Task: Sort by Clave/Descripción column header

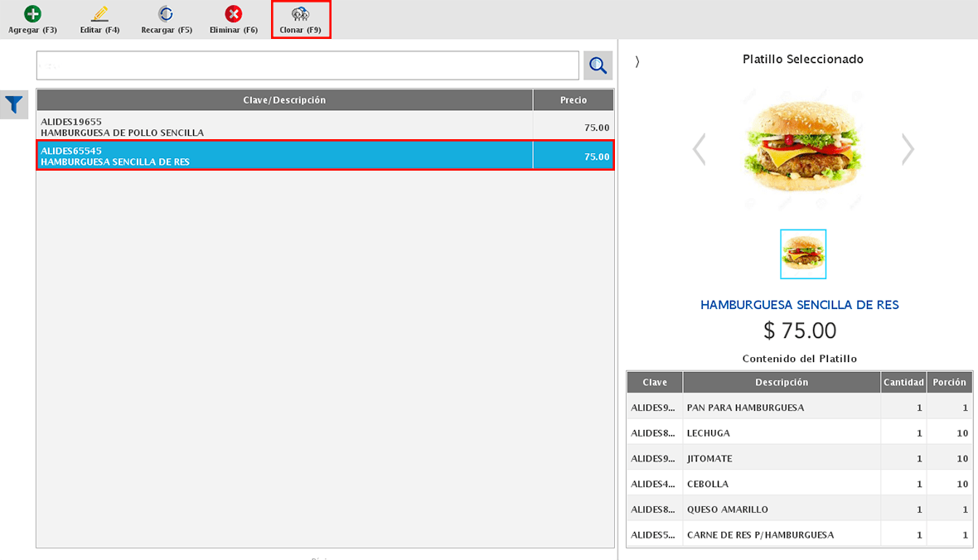Action: tap(284, 100)
